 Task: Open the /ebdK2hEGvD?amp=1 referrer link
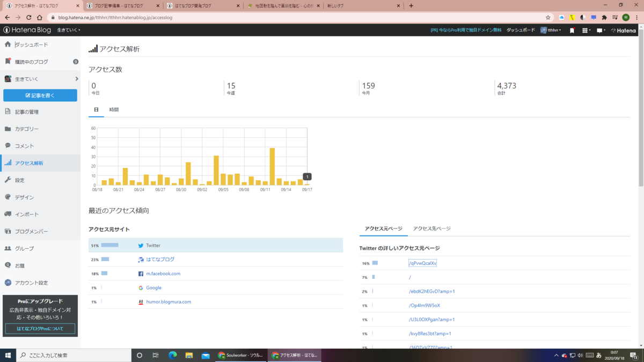point(431,291)
